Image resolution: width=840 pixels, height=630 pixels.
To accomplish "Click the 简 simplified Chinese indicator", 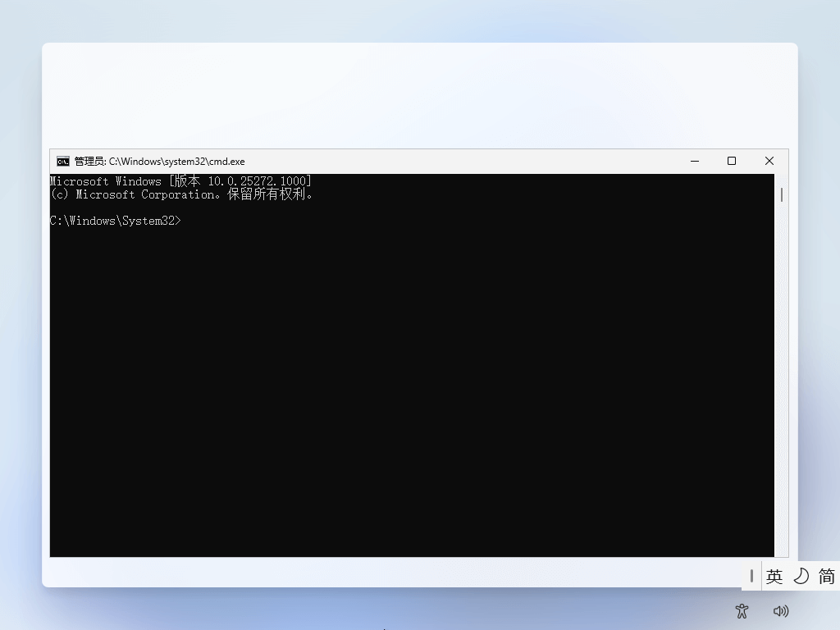I will click(x=827, y=577).
